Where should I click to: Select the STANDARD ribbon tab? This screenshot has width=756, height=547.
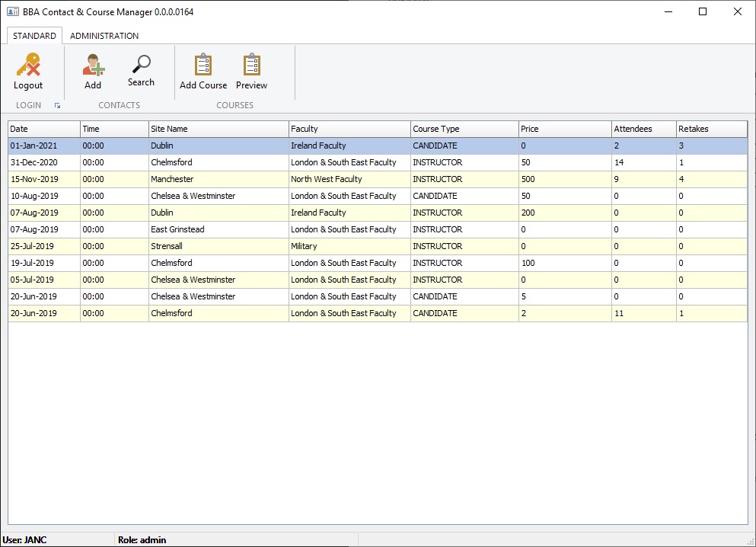click(x=34, y=36)
